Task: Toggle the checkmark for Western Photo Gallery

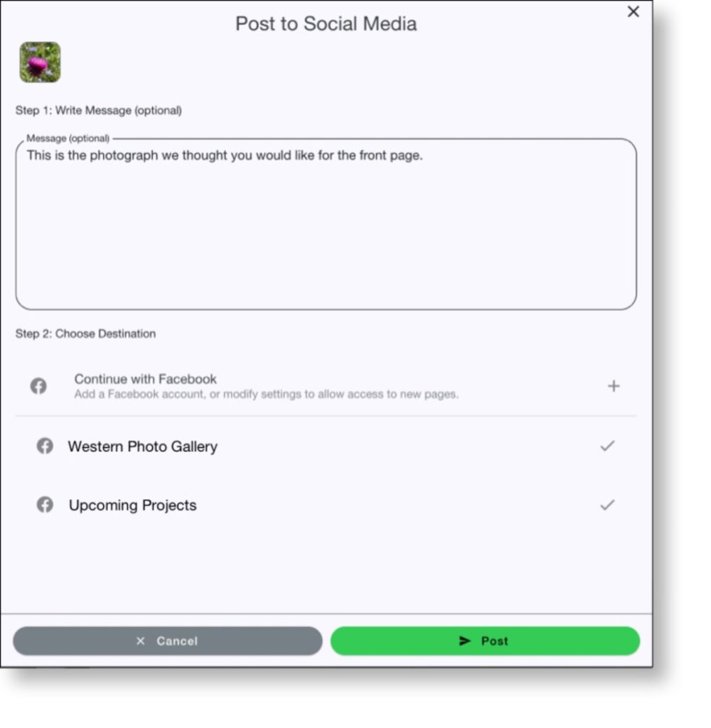Action: [607, 446]
